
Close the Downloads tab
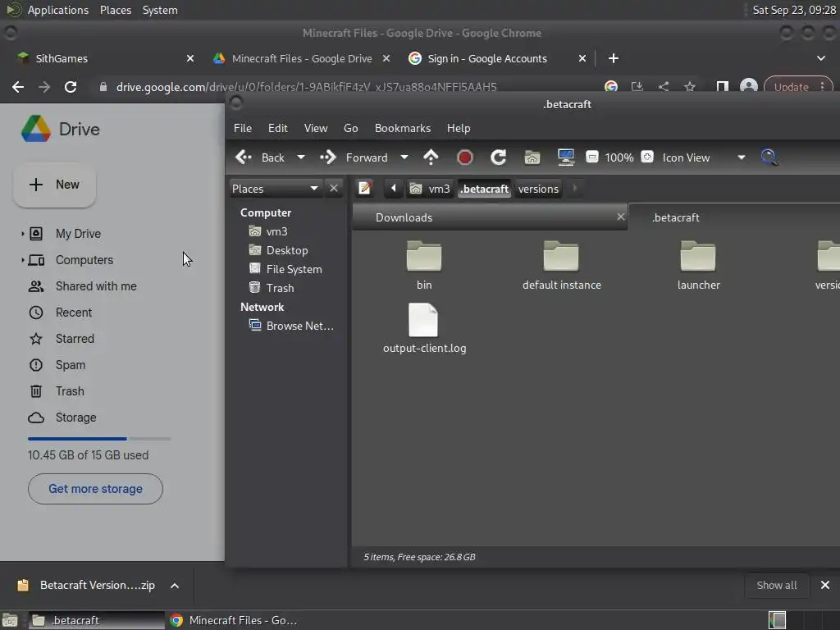[x=620, y=217]
